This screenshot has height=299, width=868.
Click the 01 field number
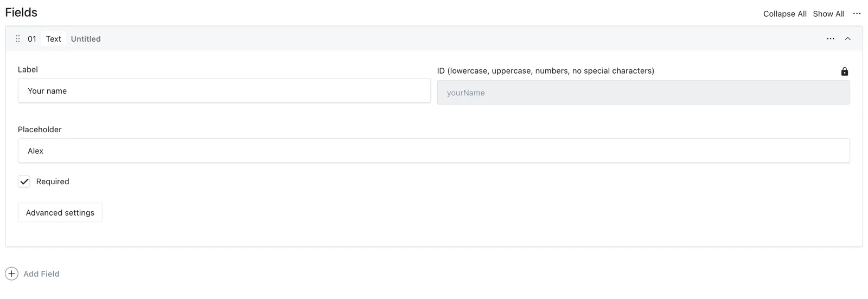click(32, 39)
